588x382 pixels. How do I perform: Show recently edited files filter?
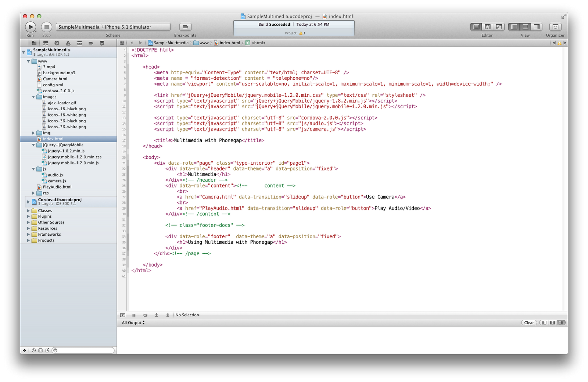(x=33, y=350)
